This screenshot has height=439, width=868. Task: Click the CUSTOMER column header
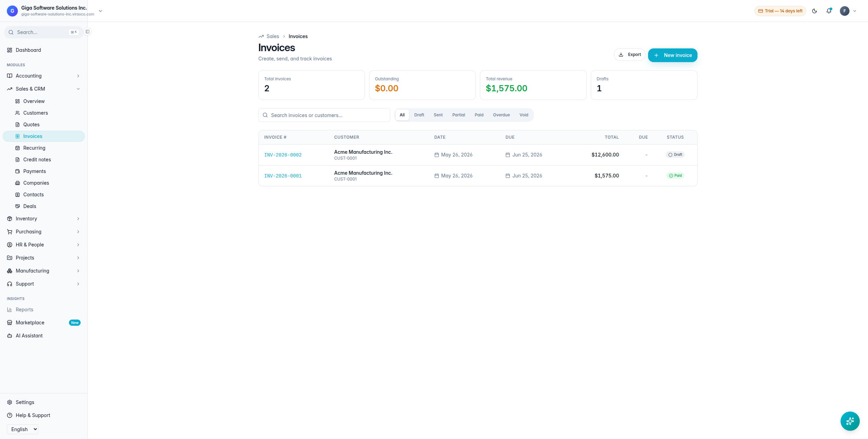347,137
